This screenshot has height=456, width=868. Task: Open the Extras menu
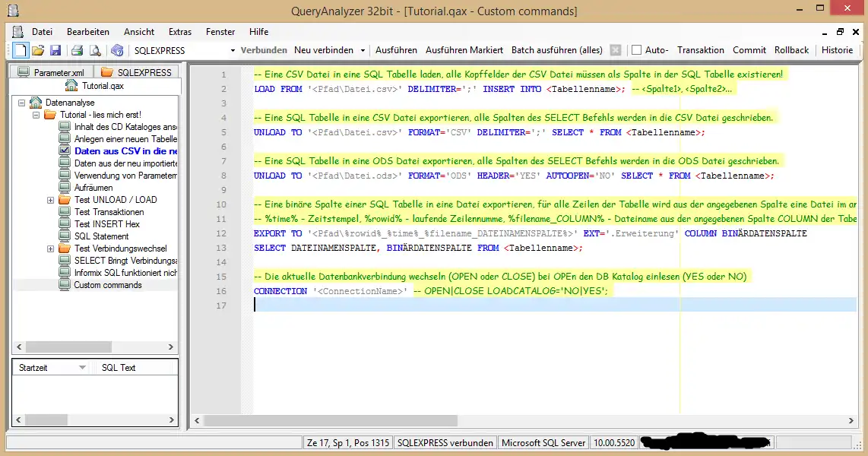[x=180, y=32]
